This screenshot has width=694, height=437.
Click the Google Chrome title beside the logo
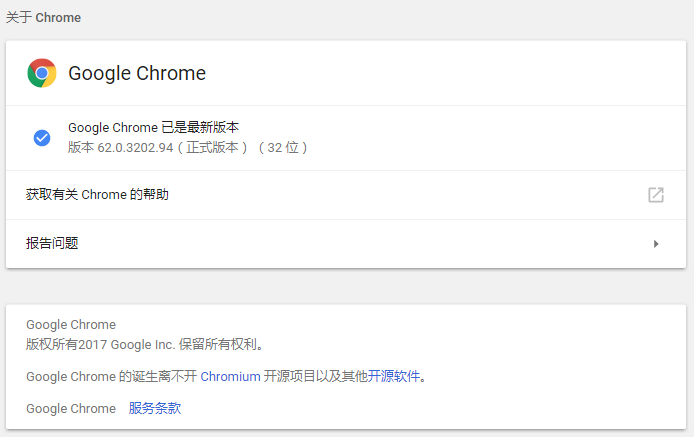point(137,73)
